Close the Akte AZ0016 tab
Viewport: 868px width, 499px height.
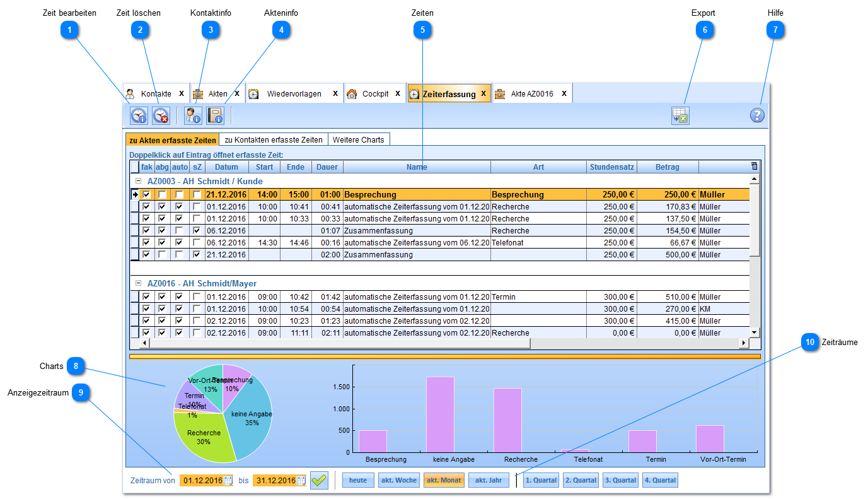pyautogui.click(x=564, y=93)
